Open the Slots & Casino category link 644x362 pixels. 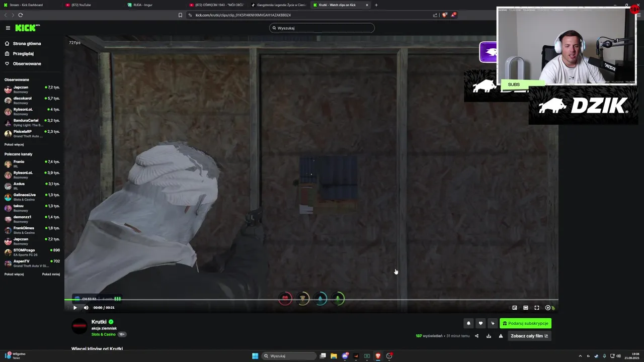pos(103,334)
